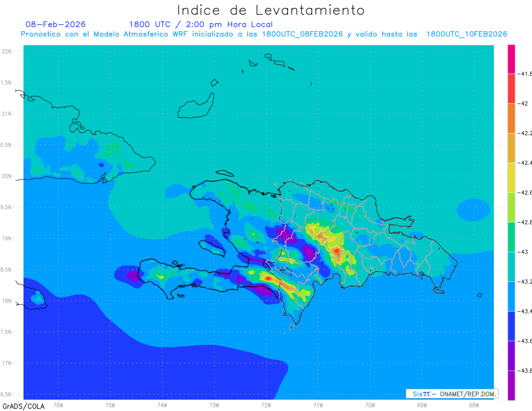Pick the teal swatch between -43 and -43.2
532x411 pixels.
pos(511,267)
